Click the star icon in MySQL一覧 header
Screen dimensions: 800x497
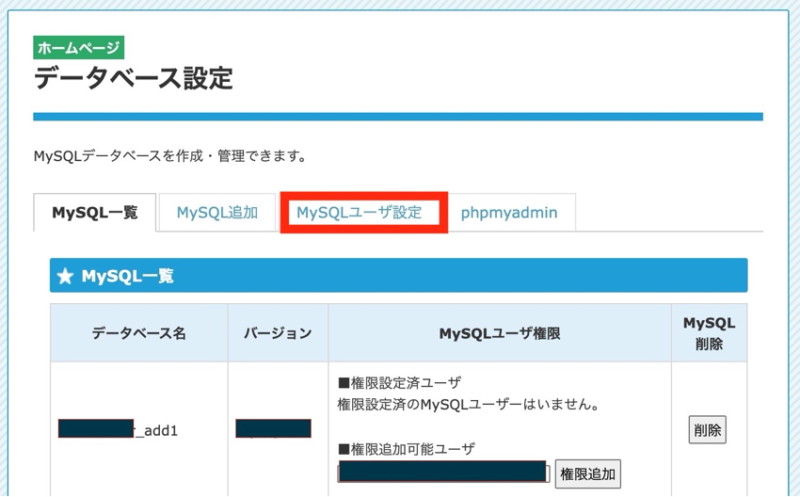pos(65,276)
